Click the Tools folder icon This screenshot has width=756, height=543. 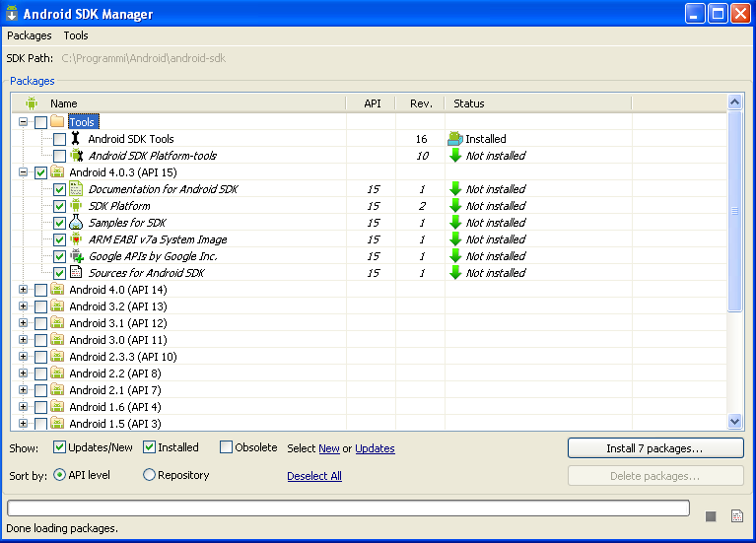click(x=57, y=121)
